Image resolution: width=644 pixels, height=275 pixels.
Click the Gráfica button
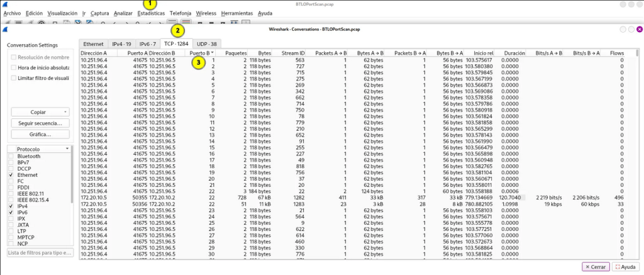click(x=40, y=134)
